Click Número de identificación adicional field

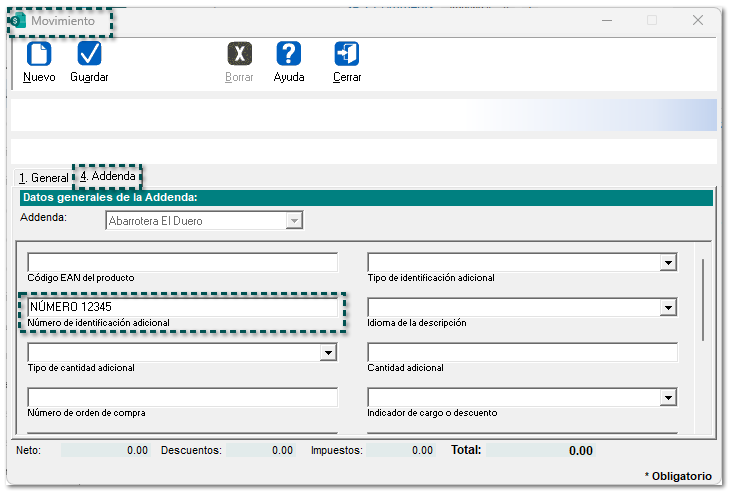click(x=182, y=308)
